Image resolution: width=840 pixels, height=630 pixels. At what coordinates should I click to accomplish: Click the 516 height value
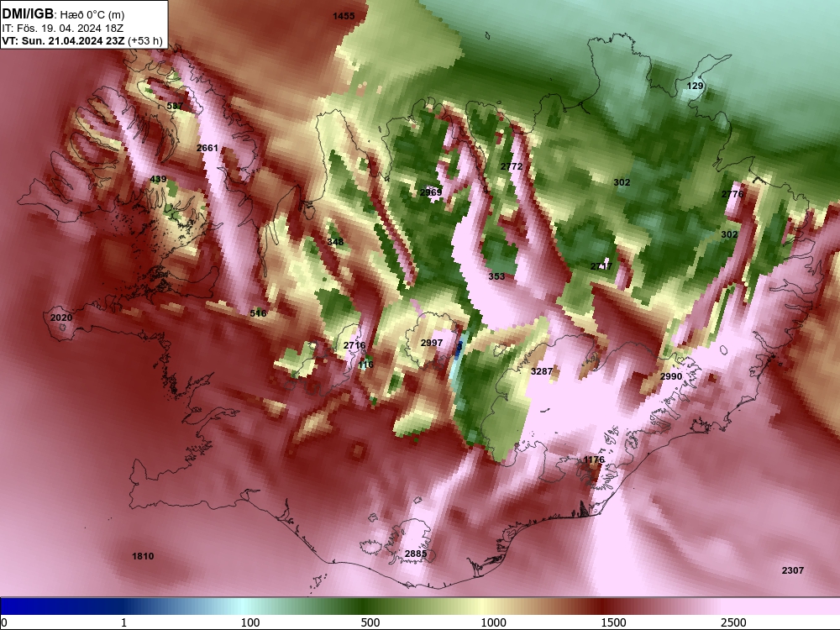click(258, 312)
